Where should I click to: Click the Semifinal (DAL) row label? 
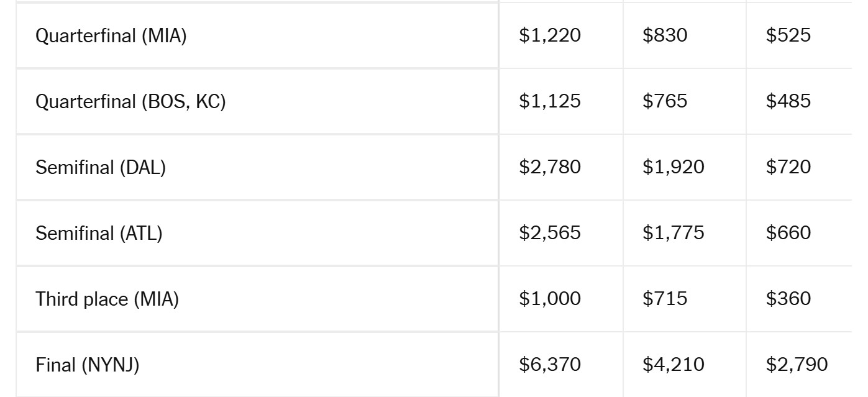tap(101, 167)
